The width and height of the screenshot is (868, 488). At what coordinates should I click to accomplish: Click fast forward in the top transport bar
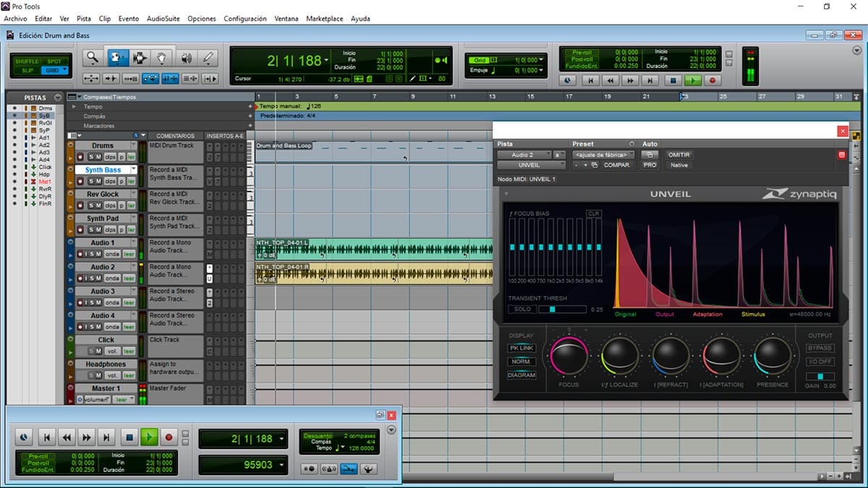(631, 81)
